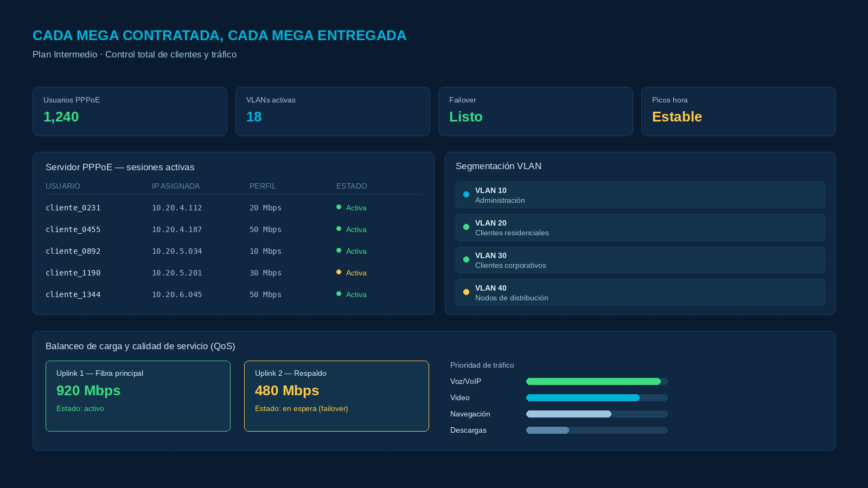The width and height of the screenshot is (868, 488).
Task: Select VLAN 40 Nodos de distribución row
Action: click(640, 293)
